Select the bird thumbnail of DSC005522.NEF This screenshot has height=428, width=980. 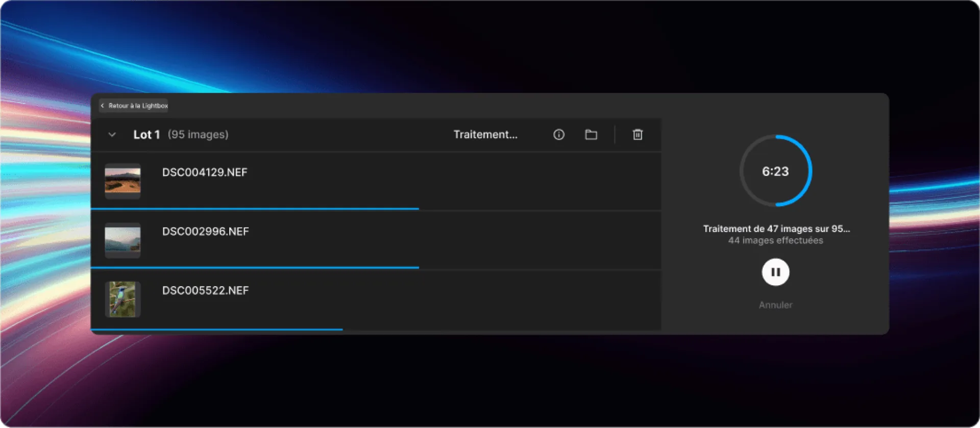[x=122, y=299]
